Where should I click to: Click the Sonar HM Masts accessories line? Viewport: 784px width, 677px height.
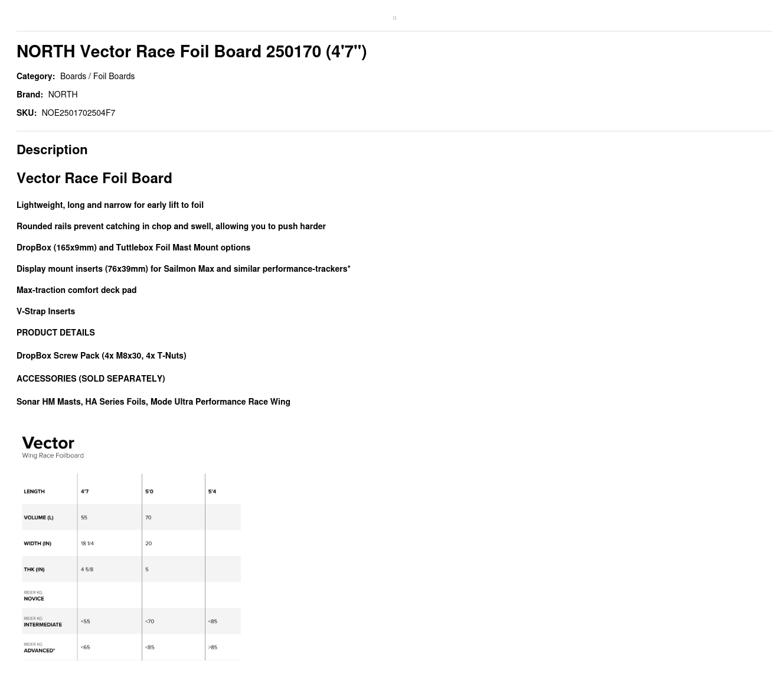(153, 402)
